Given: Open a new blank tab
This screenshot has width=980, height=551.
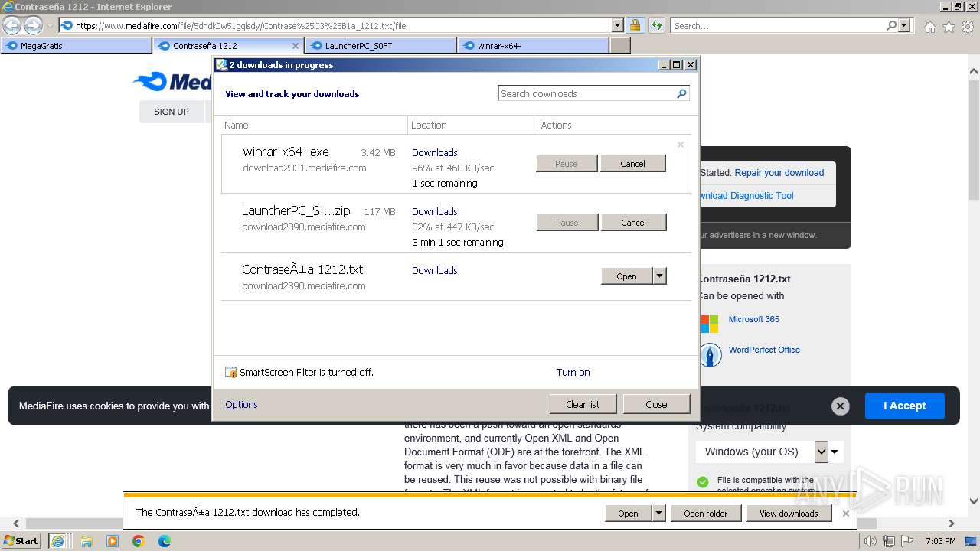Looking at the screenshot, I should [620, 46].
